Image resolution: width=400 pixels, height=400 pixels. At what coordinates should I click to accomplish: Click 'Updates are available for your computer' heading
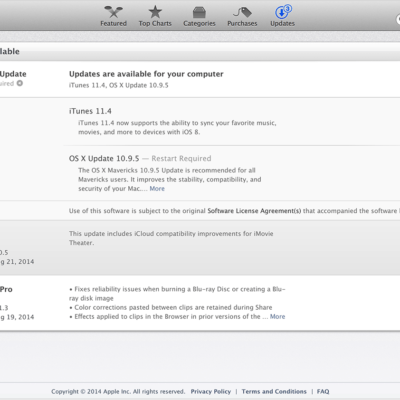point(146,74)
